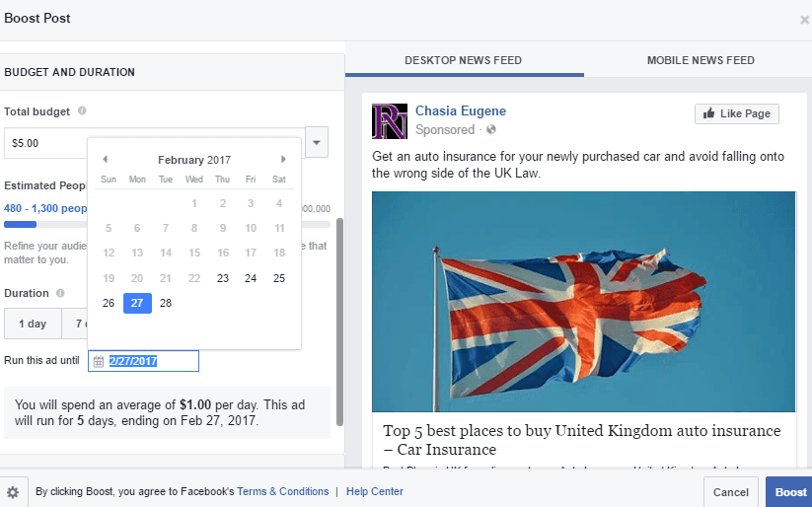Switch to Desktop News Feed tab

(464, 60)
